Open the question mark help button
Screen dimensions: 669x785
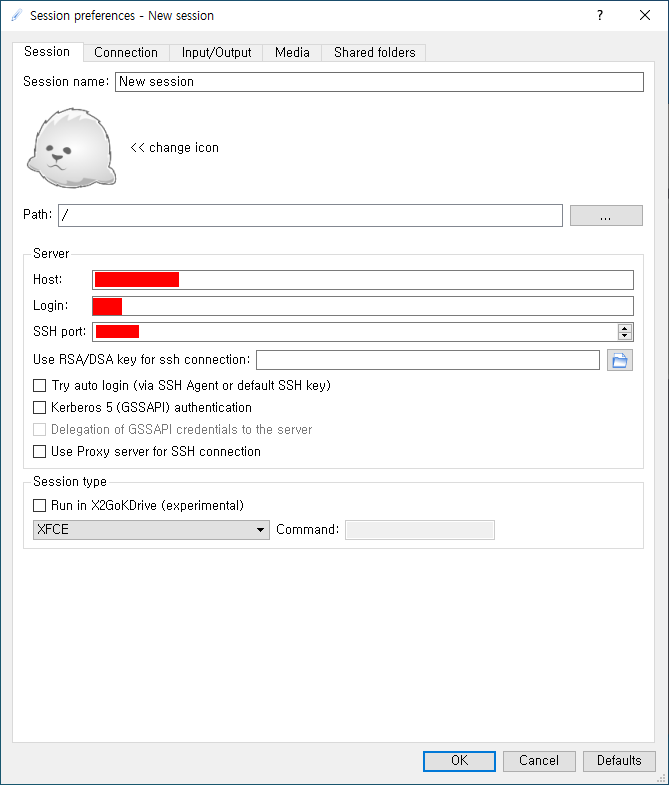599,16
